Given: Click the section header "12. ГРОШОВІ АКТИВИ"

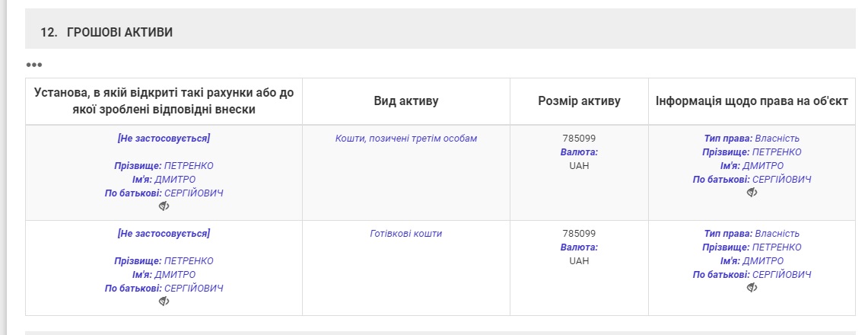Looking at the screenshot, I should [x=107, y=32].
